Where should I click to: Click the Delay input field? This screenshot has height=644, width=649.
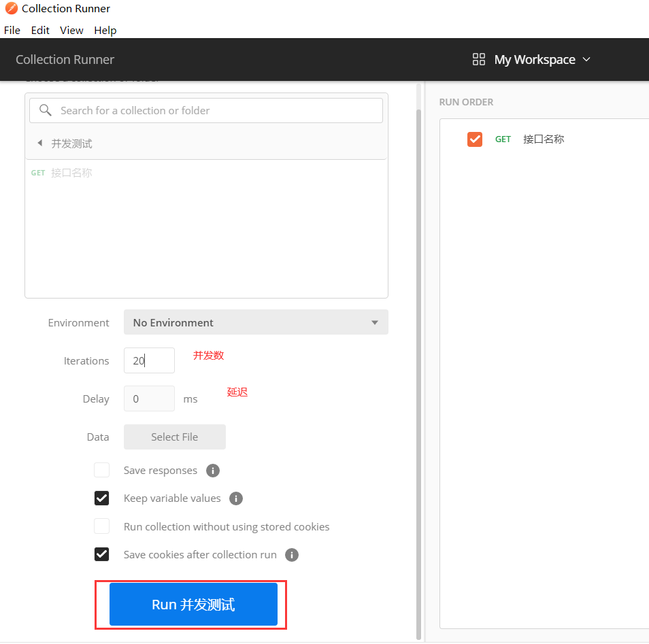(x=149, y=399)
